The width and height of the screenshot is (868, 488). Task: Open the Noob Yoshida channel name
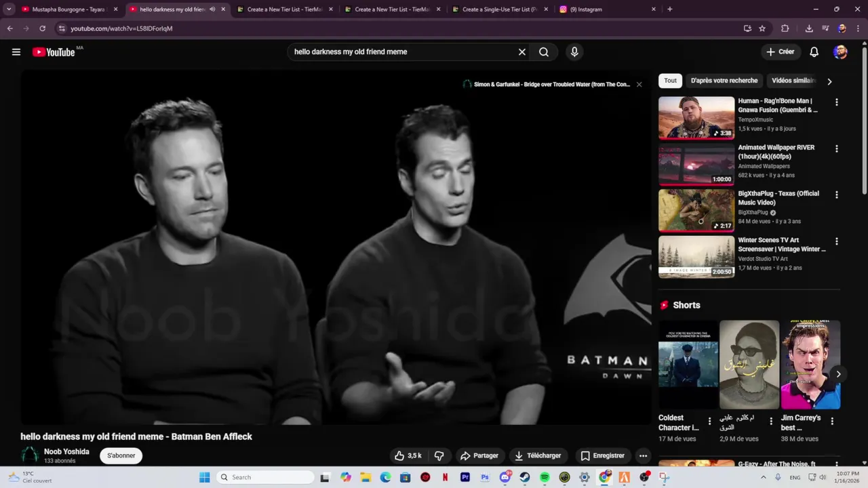tap(66, 451)
